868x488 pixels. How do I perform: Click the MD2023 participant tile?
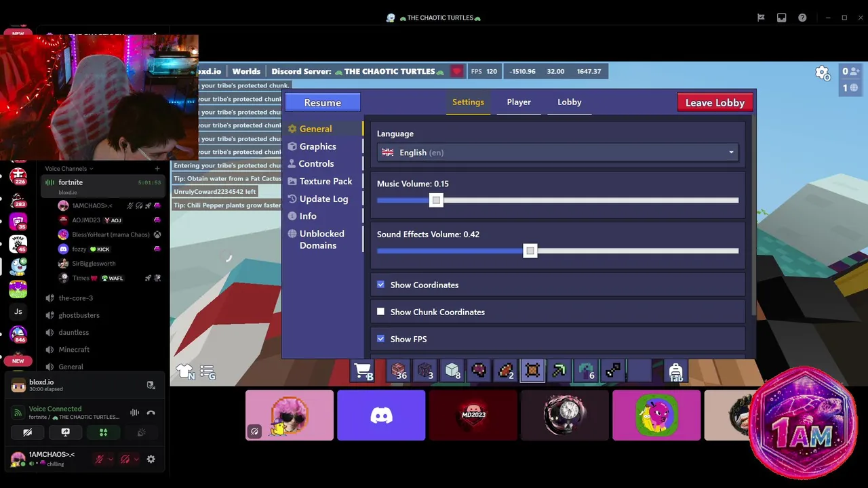click(473, 415)
